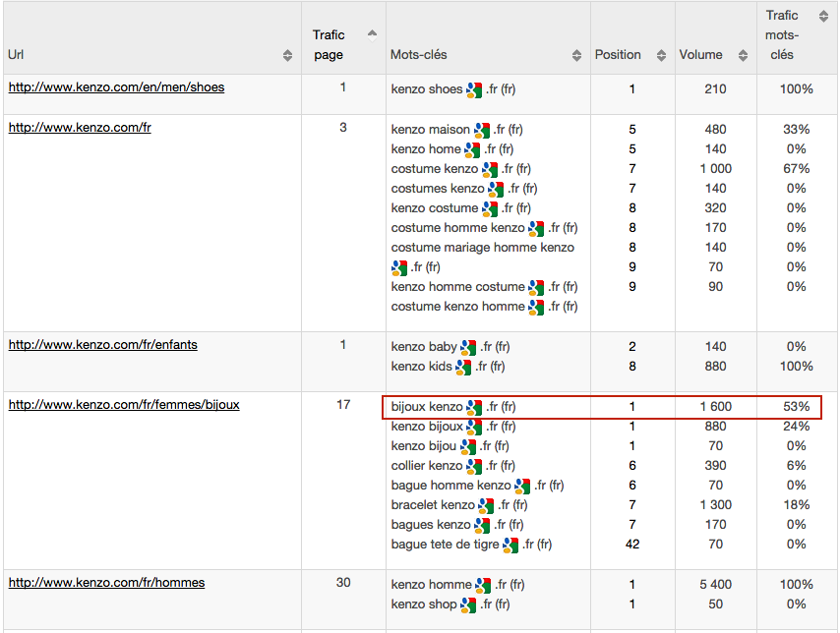Click Google icon next to kenzo shop
Viewport: 840px width, 633px height.
click(468, 605)
